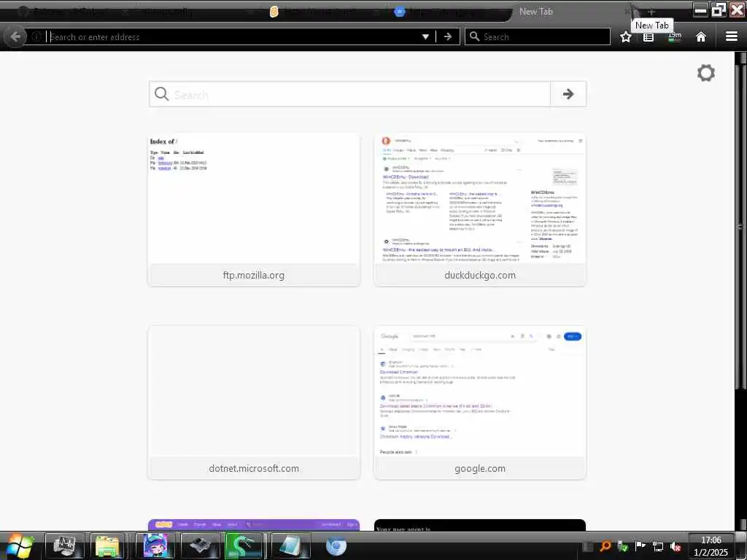747x560 pixels.
Task: Show bookmarks list icon in toolbar
Action: (649, 37)
